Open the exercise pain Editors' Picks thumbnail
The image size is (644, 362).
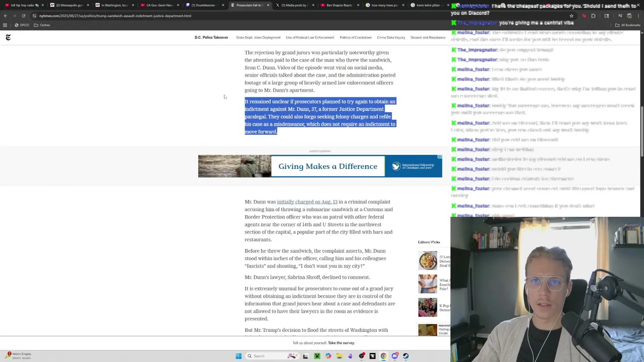click(x=428, y=284)
